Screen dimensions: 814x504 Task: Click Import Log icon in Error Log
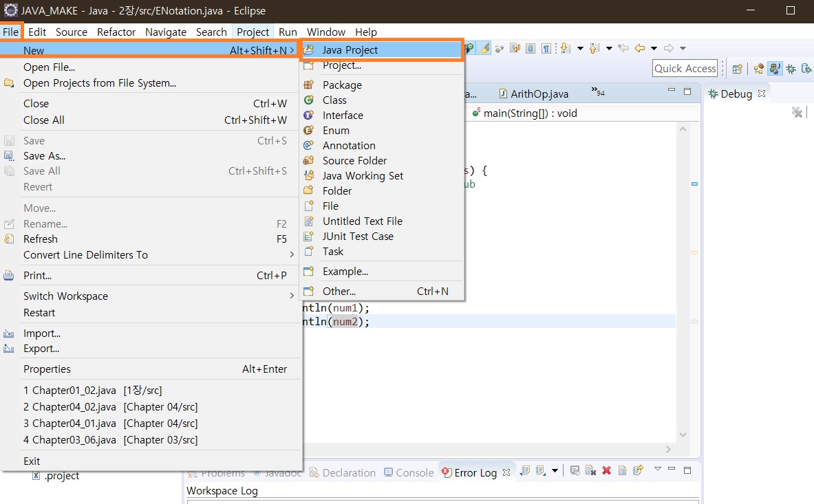(540, 471)
